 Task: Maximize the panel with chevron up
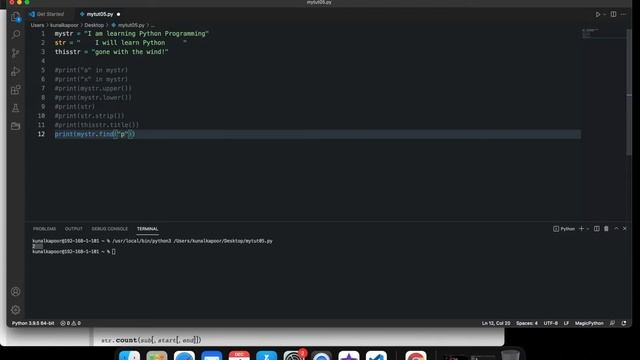tap(616, 229)
